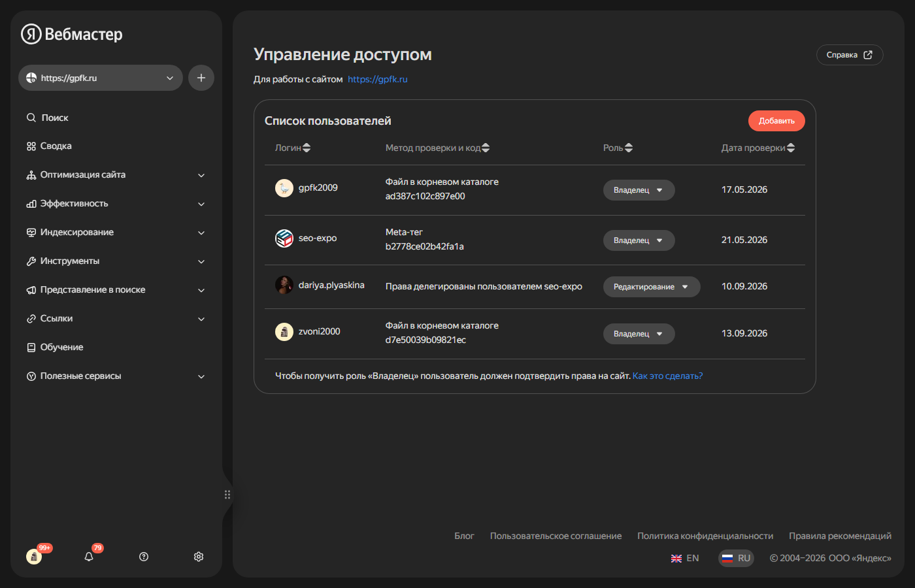
Task: Sort by Дата проверки column arrows
Action: 791,148
